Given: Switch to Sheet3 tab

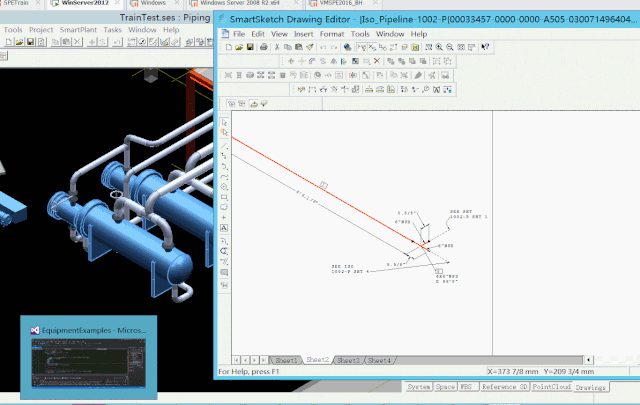Looking at the screenshot, I should pos(348,360).
